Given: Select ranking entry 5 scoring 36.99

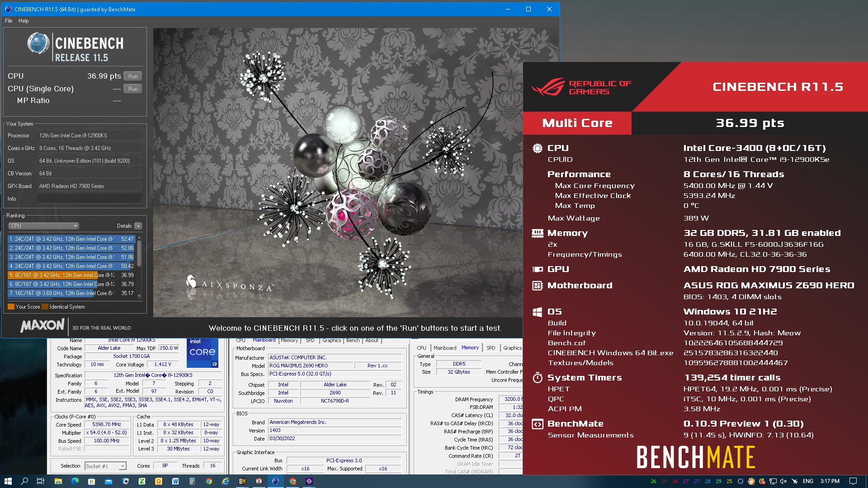Looking at the screenshot, I should (71, 275).
